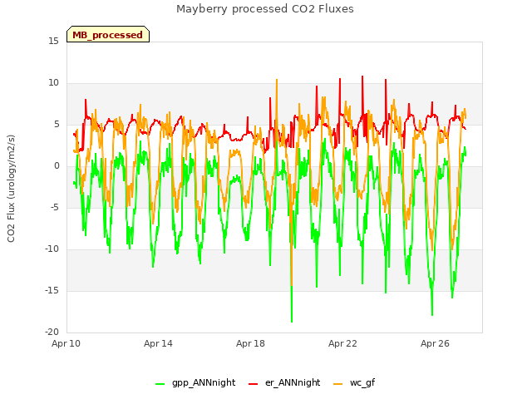
Task: Click the Apr 22 x-axis label
Action: pos(342,343)
